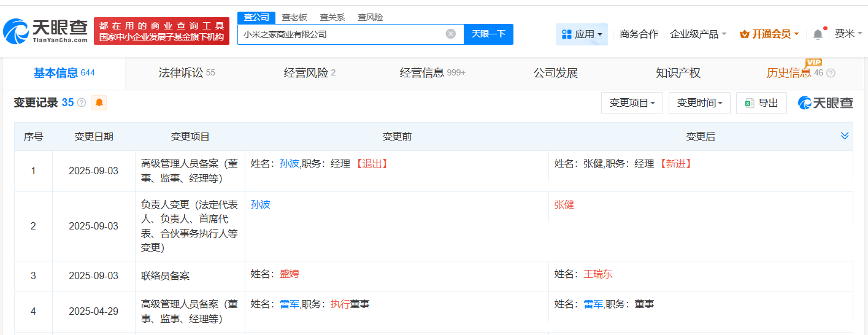
Task: Select the 查老板 search tab
Action: click(x=294, y=17)
